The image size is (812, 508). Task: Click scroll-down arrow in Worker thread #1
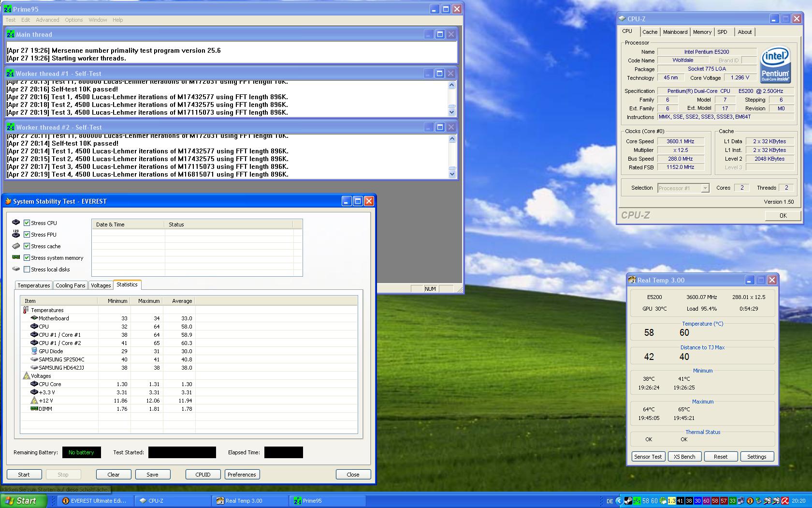point(452,112)
